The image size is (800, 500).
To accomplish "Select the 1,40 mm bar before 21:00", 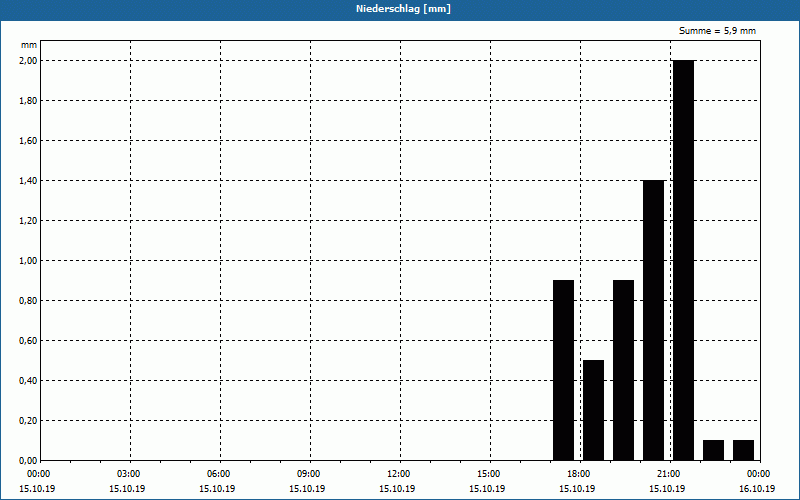I will tap(654, 320).
